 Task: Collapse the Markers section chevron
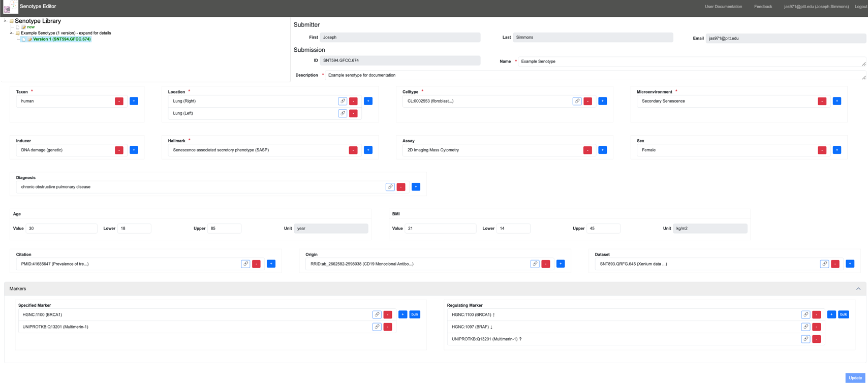coord(858,288)
